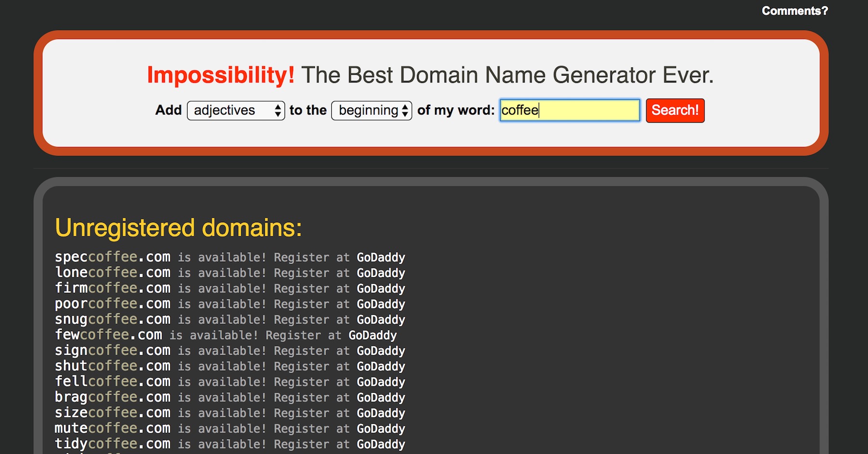Open GoDaddy link for lonecoffee.com
This screenshot has height=454, width=868.
381,273
